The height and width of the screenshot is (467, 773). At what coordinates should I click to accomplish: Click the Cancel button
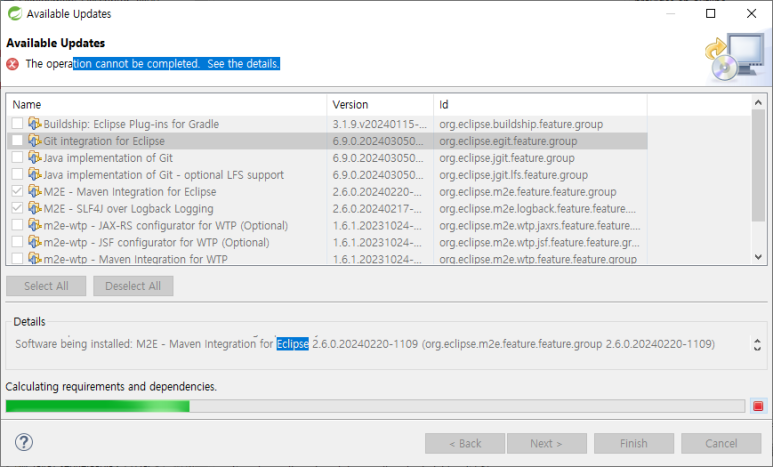pyautogui.click(x=721, y=443)
